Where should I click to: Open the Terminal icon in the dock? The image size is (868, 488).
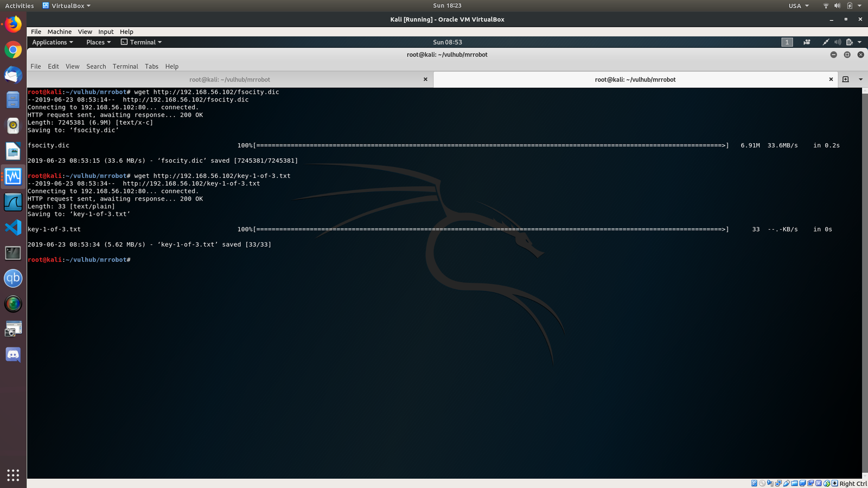(x=13, y=253)
